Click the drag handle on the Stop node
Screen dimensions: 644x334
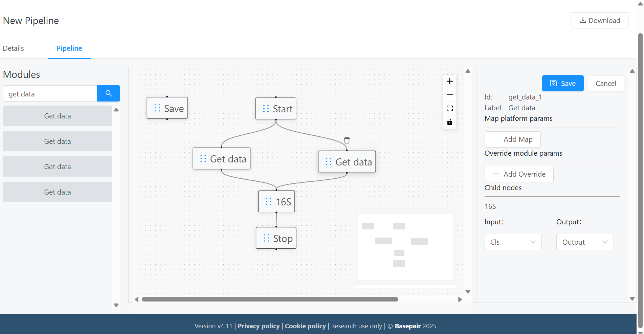(x=266, y=238)
